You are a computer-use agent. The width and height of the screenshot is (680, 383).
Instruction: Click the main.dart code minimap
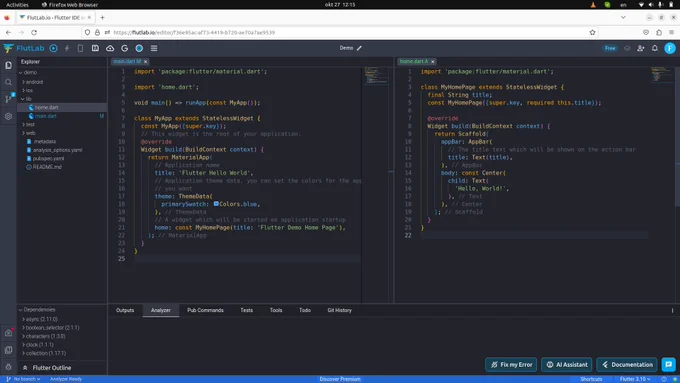point(376,75)
